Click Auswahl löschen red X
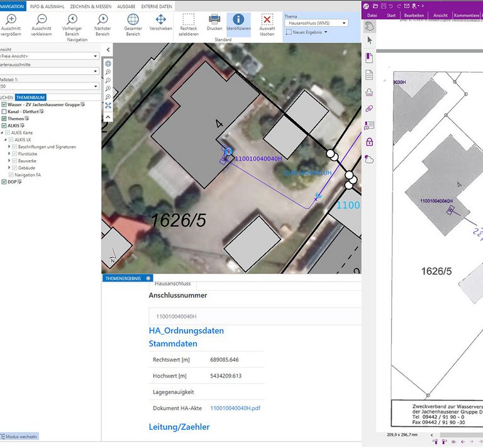Screen dimensions: 483x448 267,25
